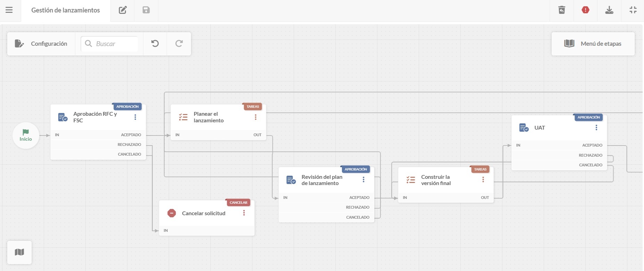Click the tasks checklist icon in Planear el lanzamiento
The image size is (644, 271).
(x=183, y=117)
